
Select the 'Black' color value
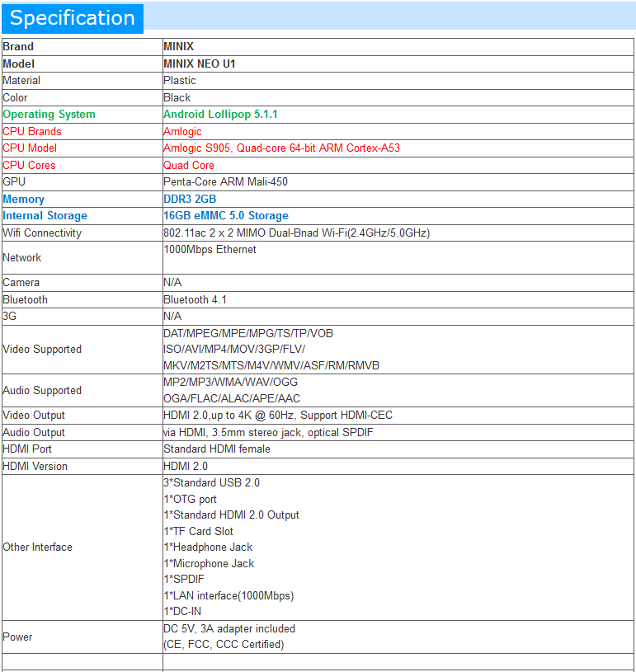click(177, 98)
